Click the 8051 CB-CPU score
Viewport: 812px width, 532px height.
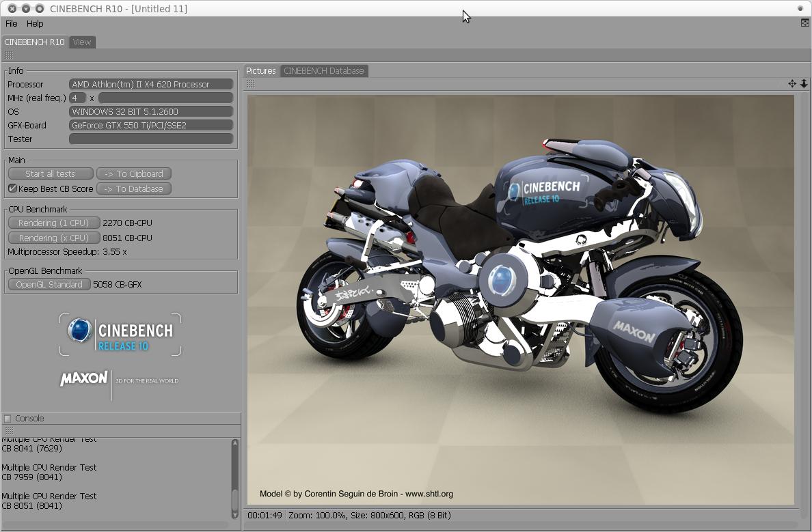(x=127, y=238)
